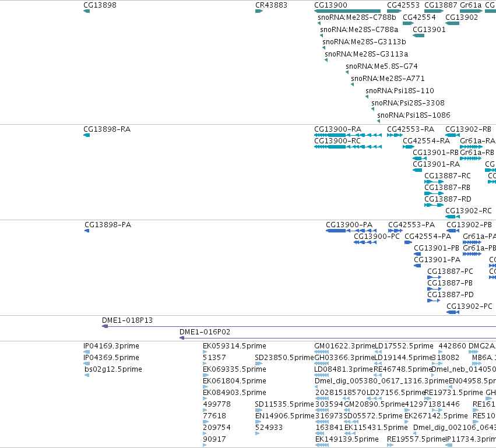The width and height of the screenshot is (496, 448).
Task: Click the CR43883 gene arrow glyph
Action: pos(259,11)
